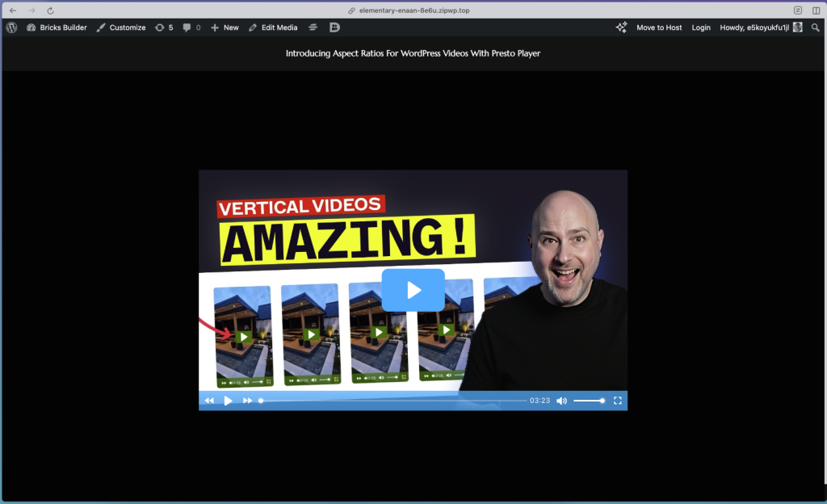Viewport: 827px width, 504px height.
Task: View the 5 pending updates
Action: click(164, 27)
